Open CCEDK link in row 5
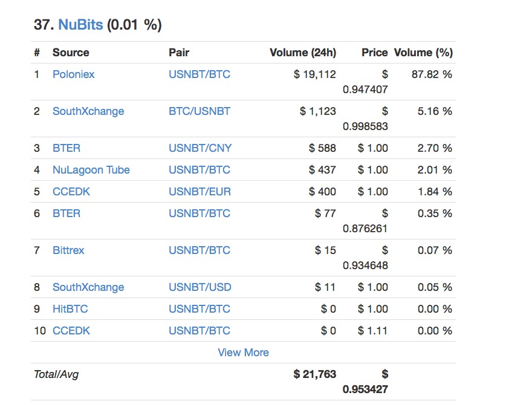Viewport: 532px width, 407px height. (x=71, y=192)
